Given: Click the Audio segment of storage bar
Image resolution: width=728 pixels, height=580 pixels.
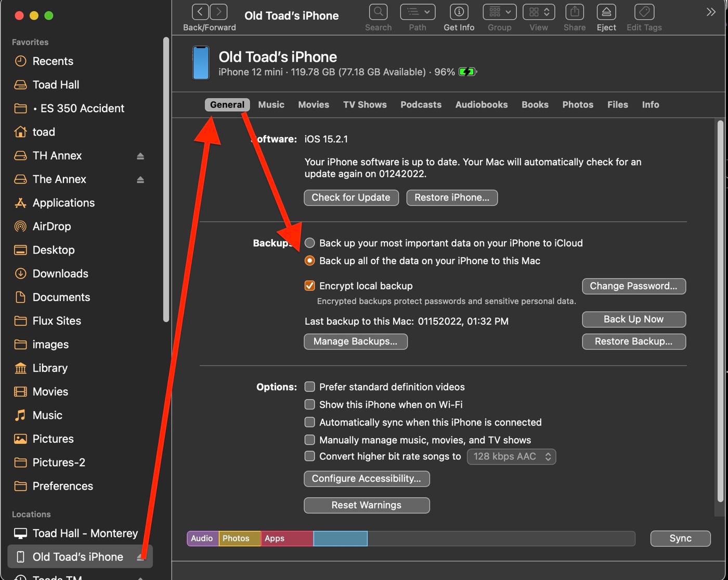Looking at the screenshot, I should point(203,538).
